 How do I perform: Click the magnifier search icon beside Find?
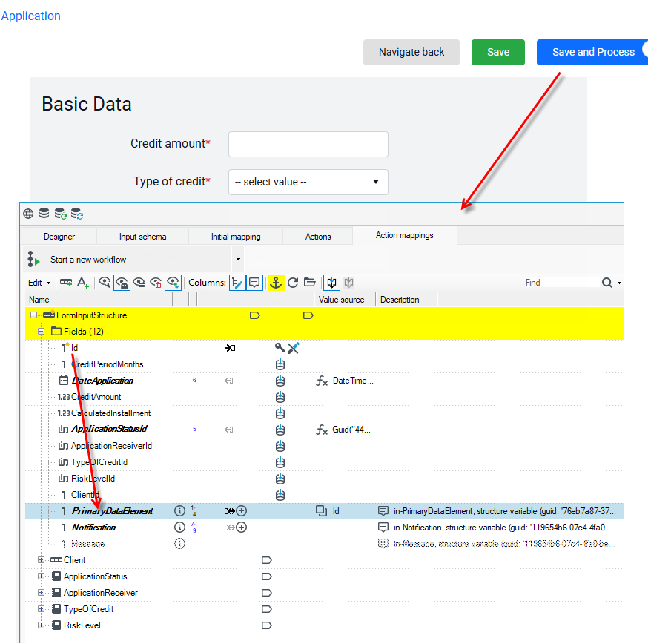tap(606, 283)
